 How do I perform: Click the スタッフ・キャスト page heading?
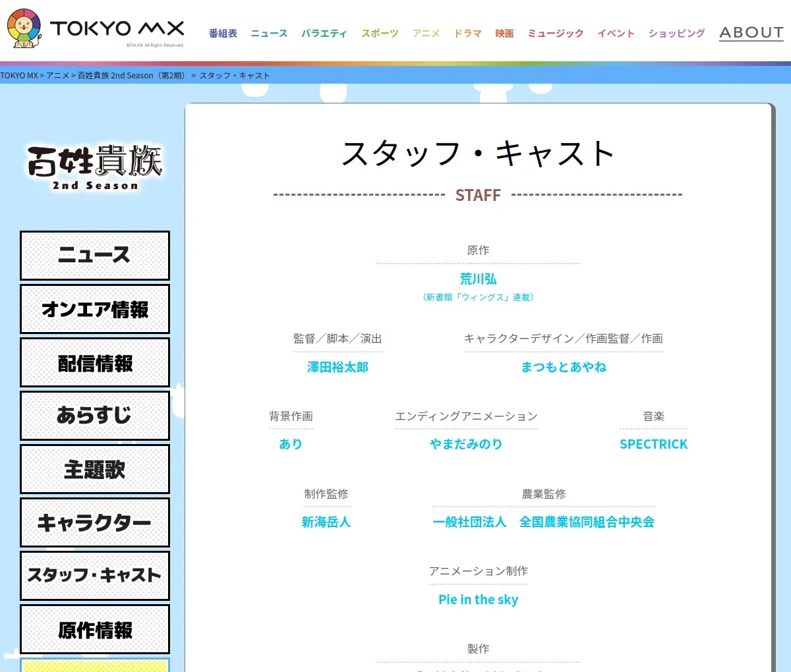point(478,154)
